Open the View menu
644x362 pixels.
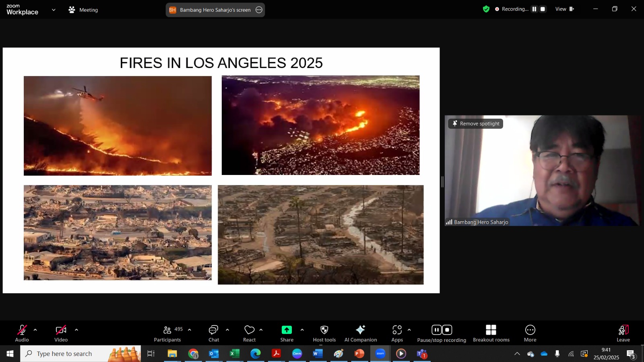coord(564,9)
